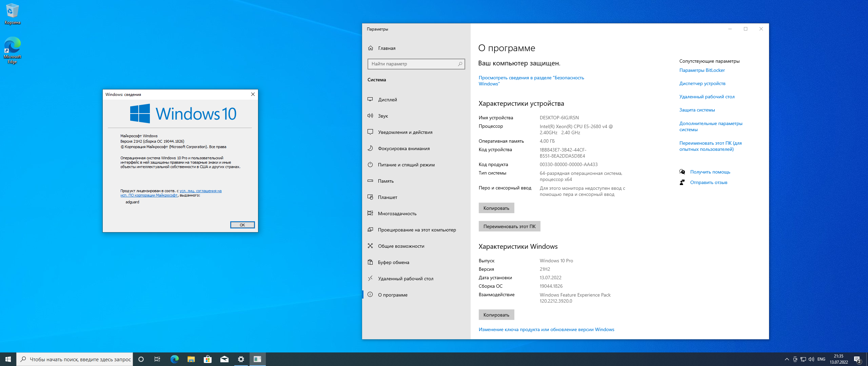Select Удаленный рабочий стол sidebar item
868x366 pixels.
406,279
